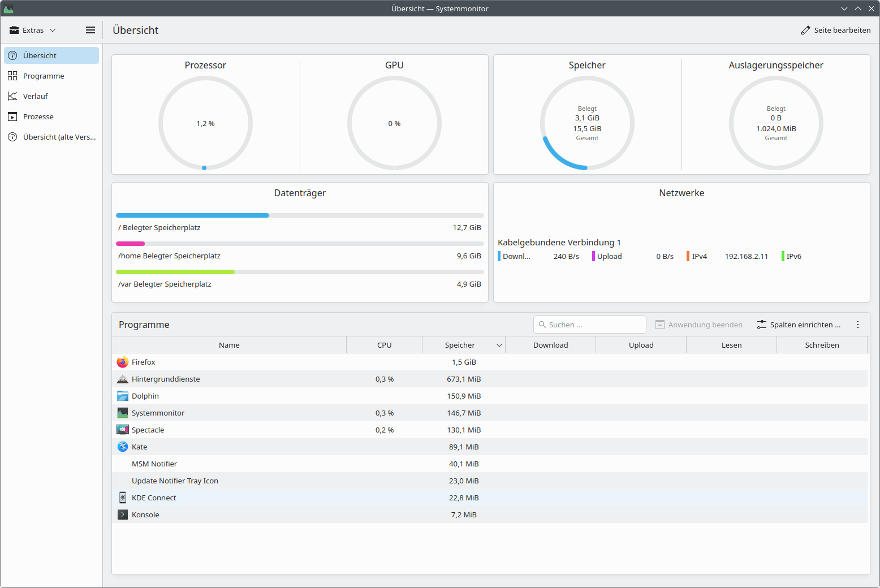Sort by Download column header
This screenshot has width=880, height=588.
coord(550,345)
